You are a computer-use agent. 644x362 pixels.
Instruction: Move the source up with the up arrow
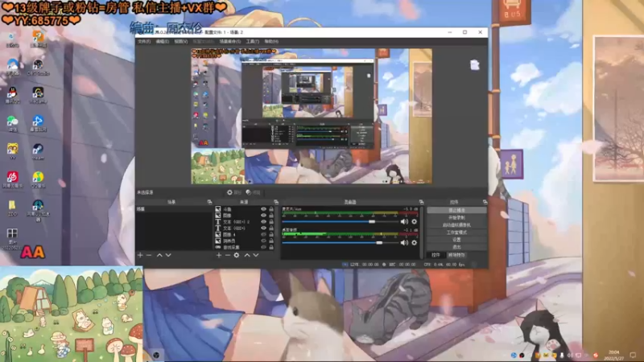247,255
